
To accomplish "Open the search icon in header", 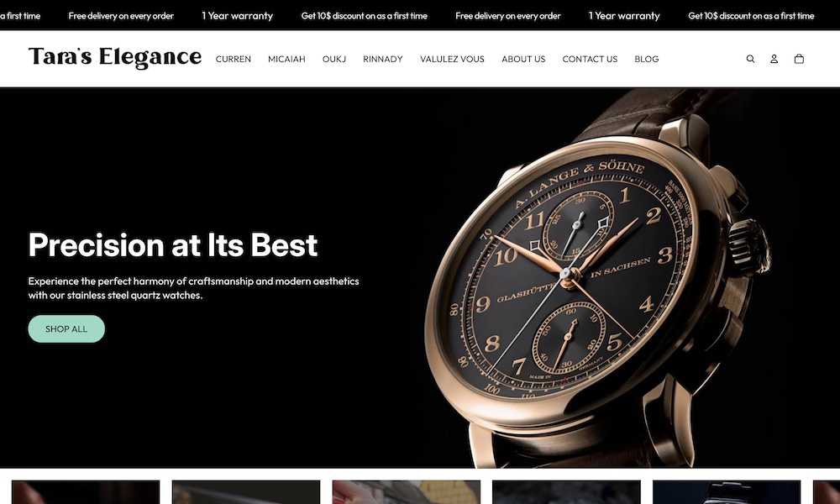I will (750, 59).
